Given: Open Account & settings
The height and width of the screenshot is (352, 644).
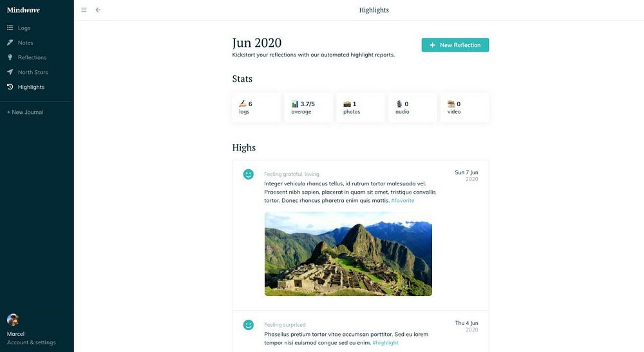Looking at the screenshot, I should point(31,342).
